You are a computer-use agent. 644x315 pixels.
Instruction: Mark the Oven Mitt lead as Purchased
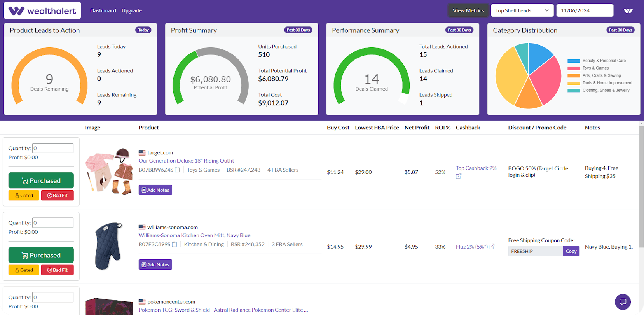[41, 255]
